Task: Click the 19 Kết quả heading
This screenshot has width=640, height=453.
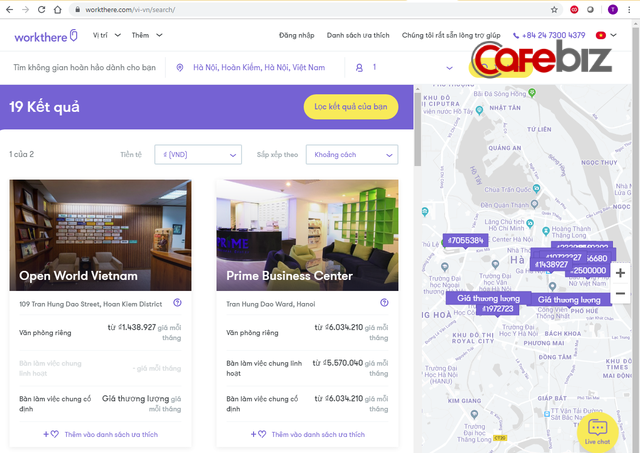Action: 44,107
